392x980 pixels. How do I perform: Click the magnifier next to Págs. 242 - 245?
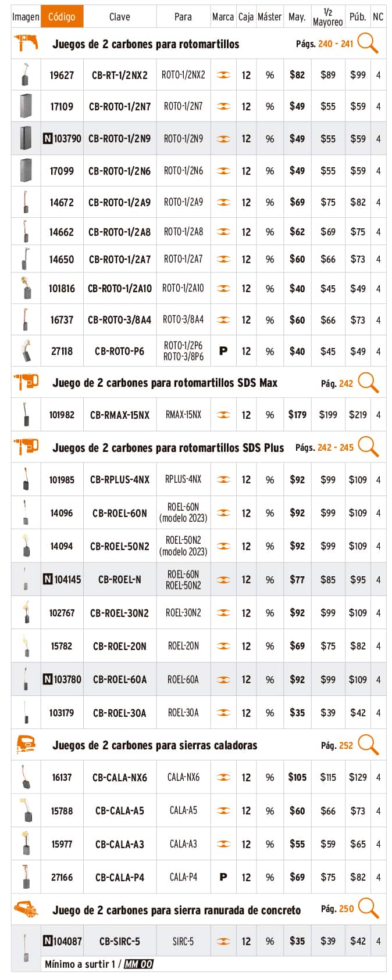click(368, 447)
